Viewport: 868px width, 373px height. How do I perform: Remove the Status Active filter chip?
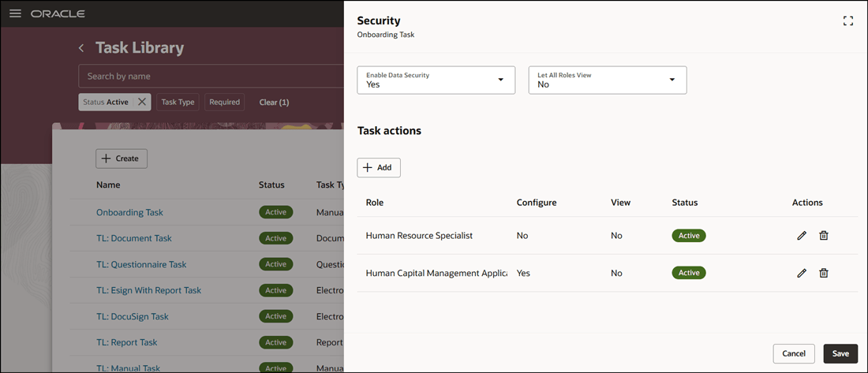142,102
